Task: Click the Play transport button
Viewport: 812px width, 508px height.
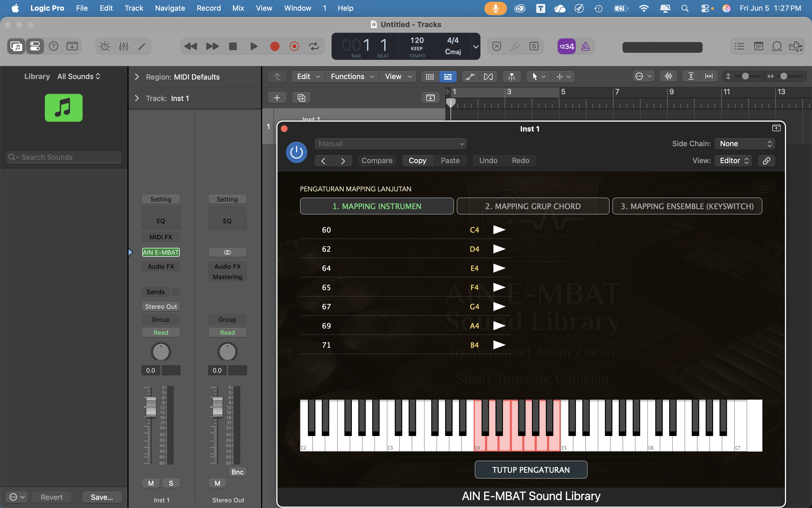Action: click(x=254, y=46)
